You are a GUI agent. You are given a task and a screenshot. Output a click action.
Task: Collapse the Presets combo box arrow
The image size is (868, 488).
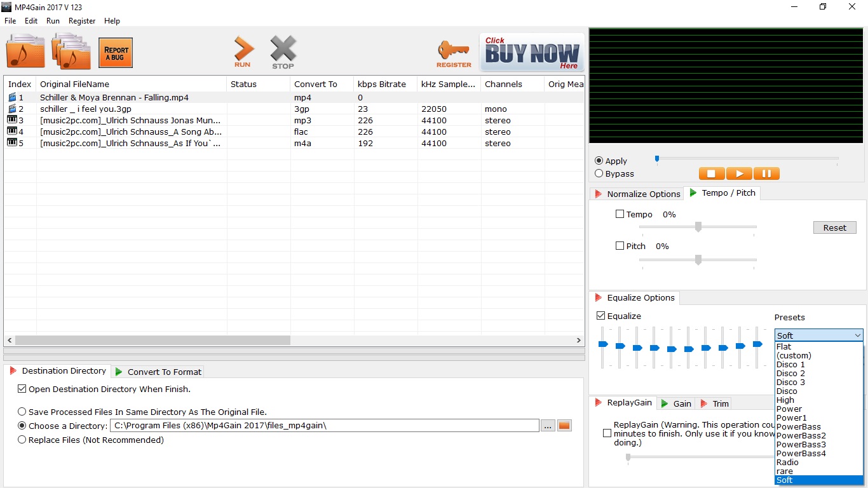tap(857, 335)
